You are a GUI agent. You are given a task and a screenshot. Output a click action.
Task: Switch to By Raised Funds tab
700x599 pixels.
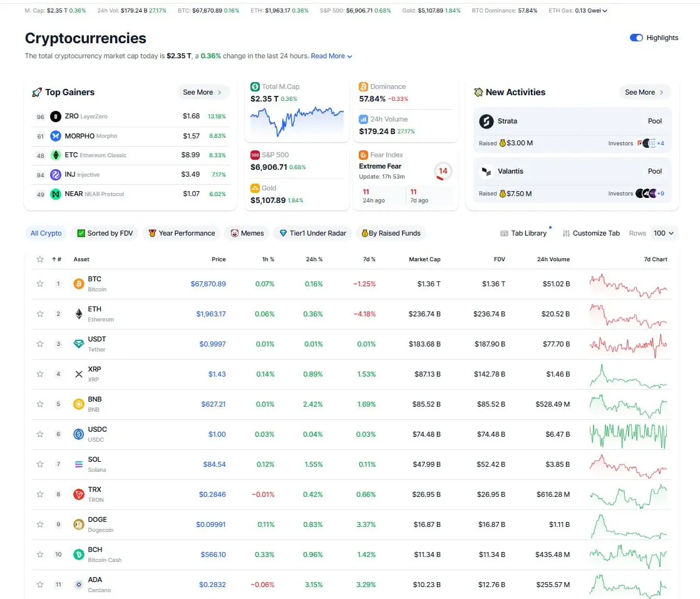pyautogui.click(x=391, y=233)
